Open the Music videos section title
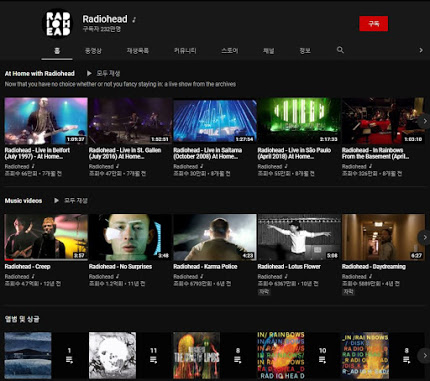This screenshot has height=381, width=430. pyautogui.click(x=23, y=201)
